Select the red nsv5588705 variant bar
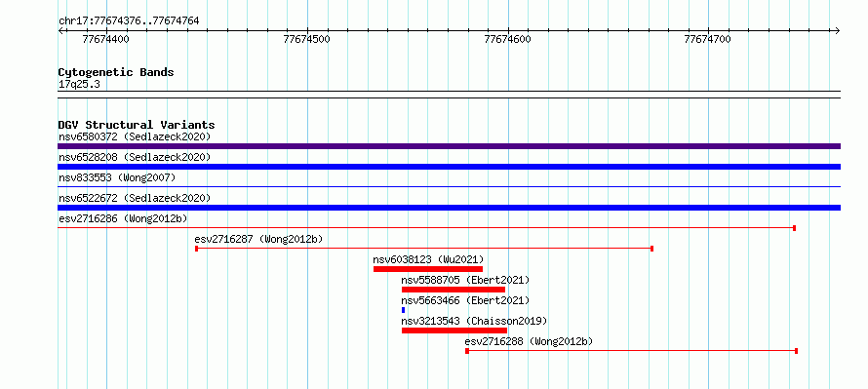Screen dimensions: 868x389 coord(454,290)
